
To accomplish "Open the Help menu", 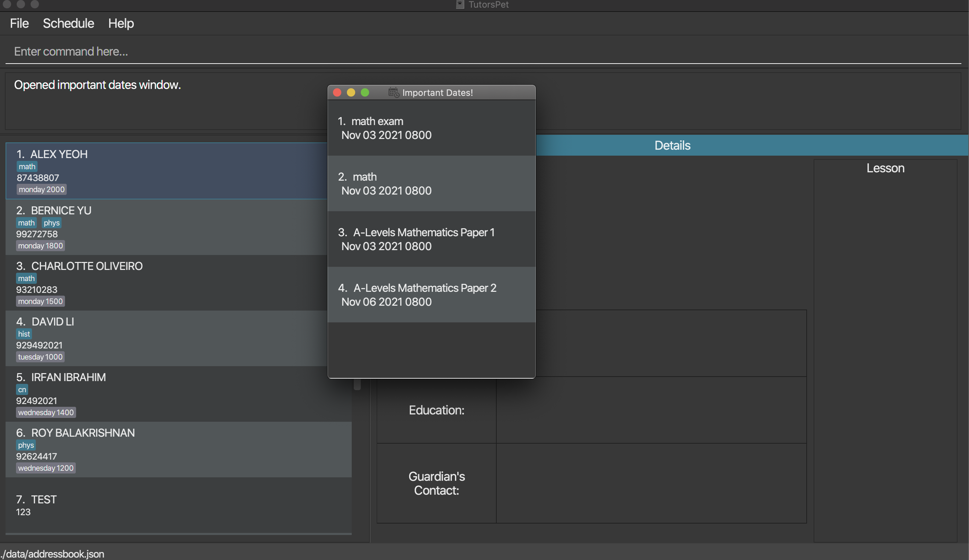I will (121, 23).
